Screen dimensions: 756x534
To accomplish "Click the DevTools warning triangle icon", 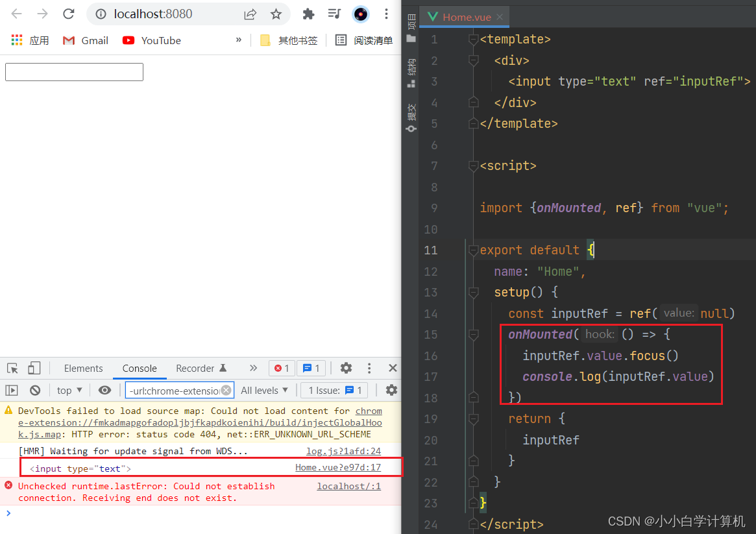I will click(x=8, y=411).
